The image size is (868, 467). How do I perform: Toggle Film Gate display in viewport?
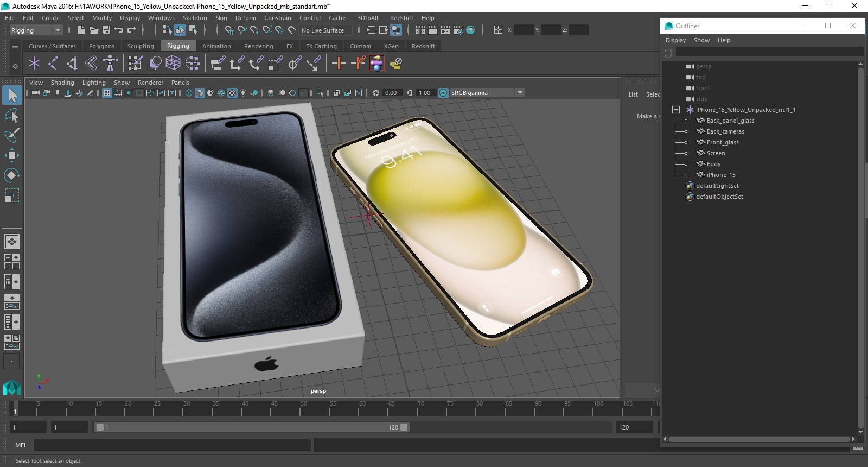118,93
